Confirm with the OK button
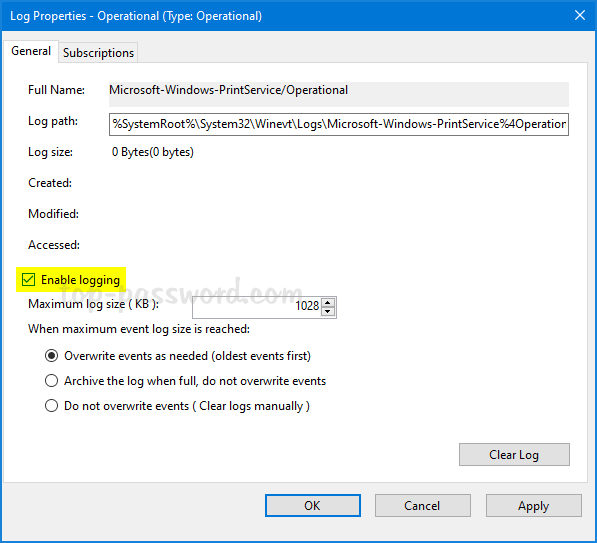This screenshot has width=597, height=543. click(x=313, y=506)
